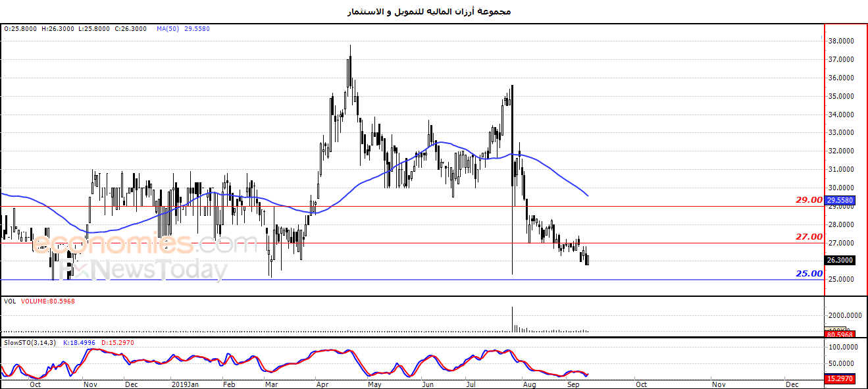Click the Apr date axis label
Image resolution: width=868 pixels, height=389 pixels.
point(322,384)
